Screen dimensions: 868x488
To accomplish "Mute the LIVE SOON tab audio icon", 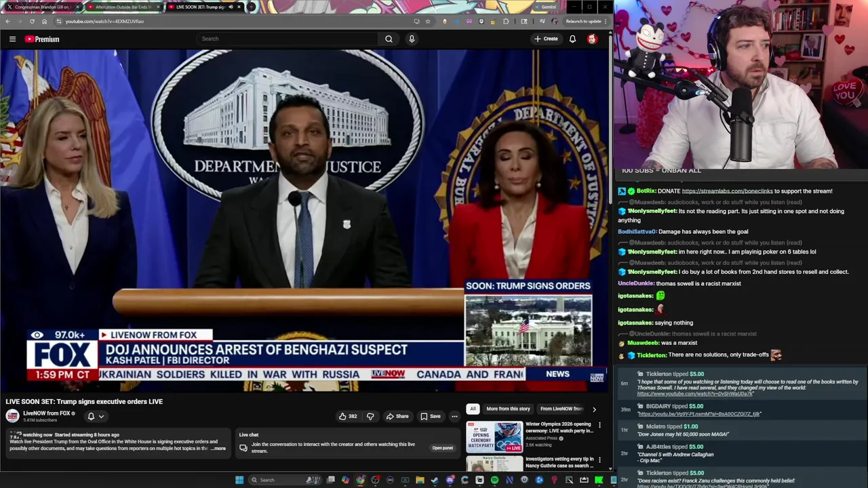I will tap(231, 7).
